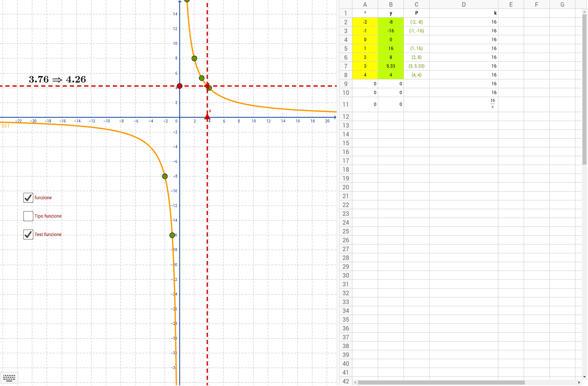Click cell A2 containing -2

tap(365, 22)
